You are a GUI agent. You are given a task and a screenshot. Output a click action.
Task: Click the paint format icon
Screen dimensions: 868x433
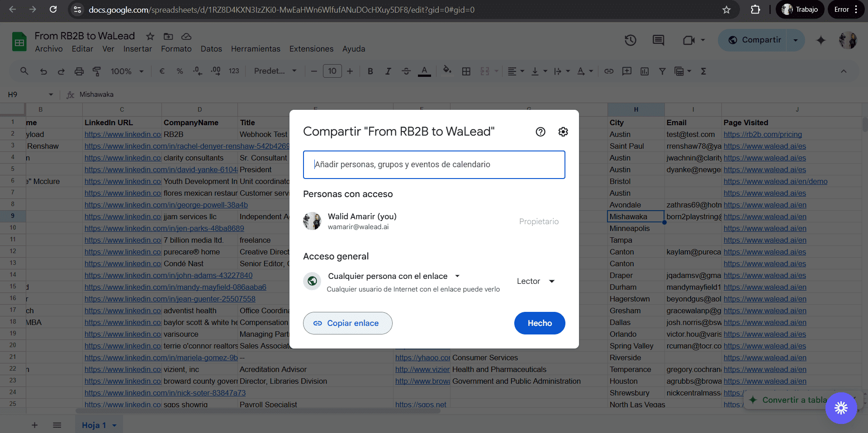tap(96, 71)
